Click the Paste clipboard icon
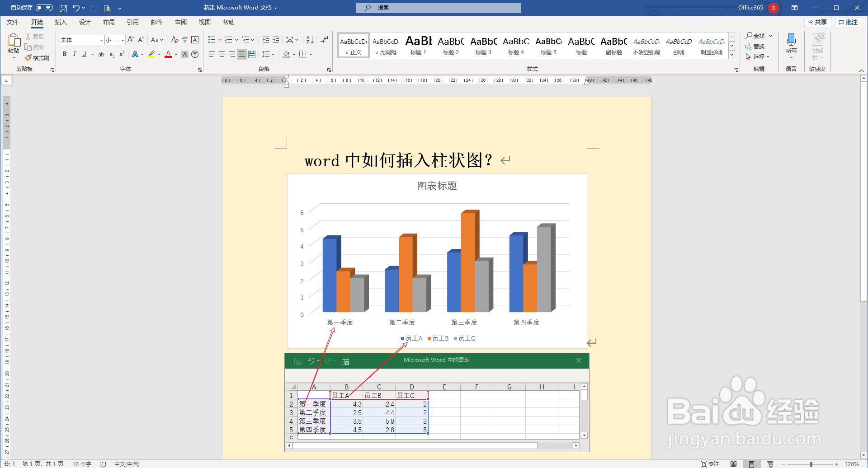 tap(14, 40)
